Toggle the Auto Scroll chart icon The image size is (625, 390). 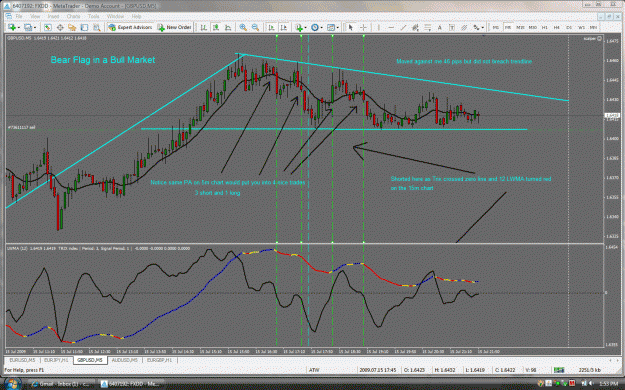(271, 27)
